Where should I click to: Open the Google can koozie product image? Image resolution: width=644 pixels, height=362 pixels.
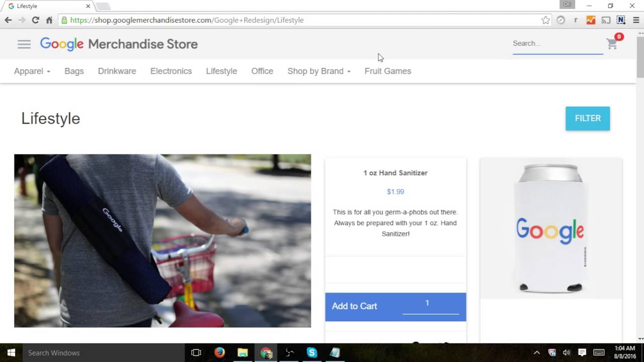pyautogui.click(x=551, y=228)
